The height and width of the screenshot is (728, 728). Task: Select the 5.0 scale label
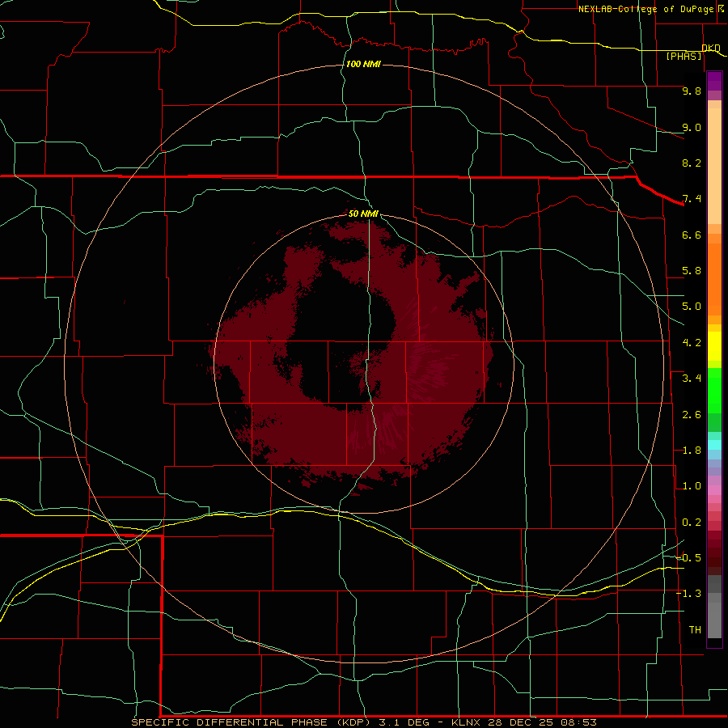click(x=692, y=307)
